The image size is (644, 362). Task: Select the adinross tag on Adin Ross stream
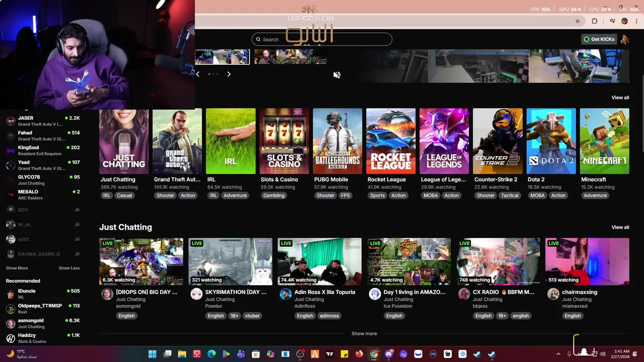point(329,316)
